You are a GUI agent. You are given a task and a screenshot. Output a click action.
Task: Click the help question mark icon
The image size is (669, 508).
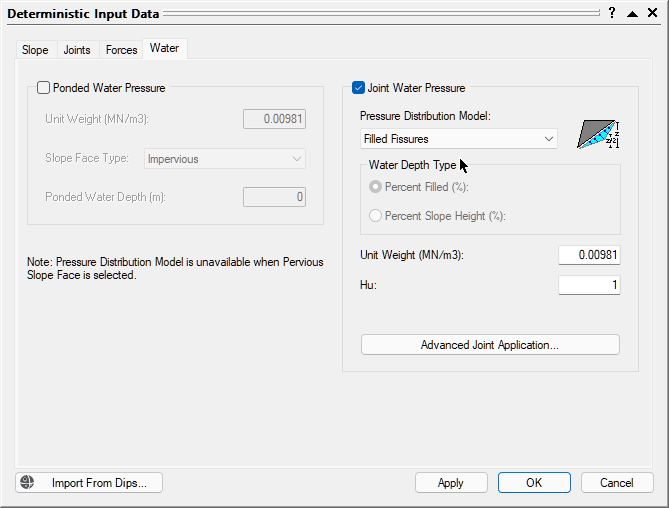[x=611, y=13]
